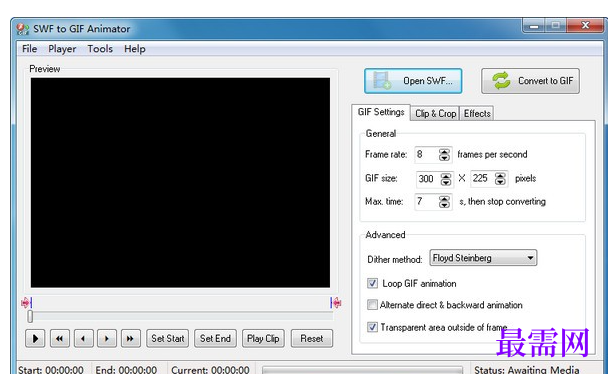Open the File menu

(29, 49)
